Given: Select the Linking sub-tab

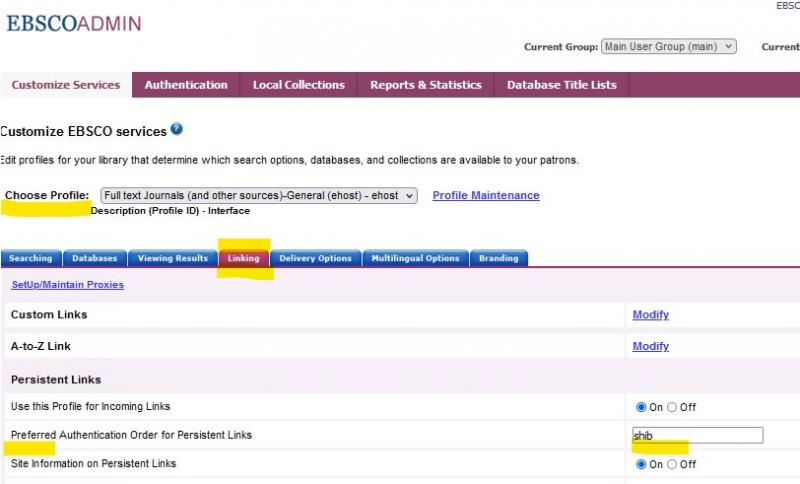Looking at the screenshot, I should coord(243,258).
